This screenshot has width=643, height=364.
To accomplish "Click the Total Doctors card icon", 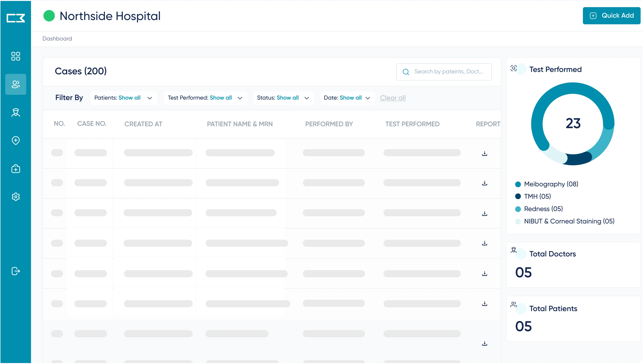I will click(513, 250).
